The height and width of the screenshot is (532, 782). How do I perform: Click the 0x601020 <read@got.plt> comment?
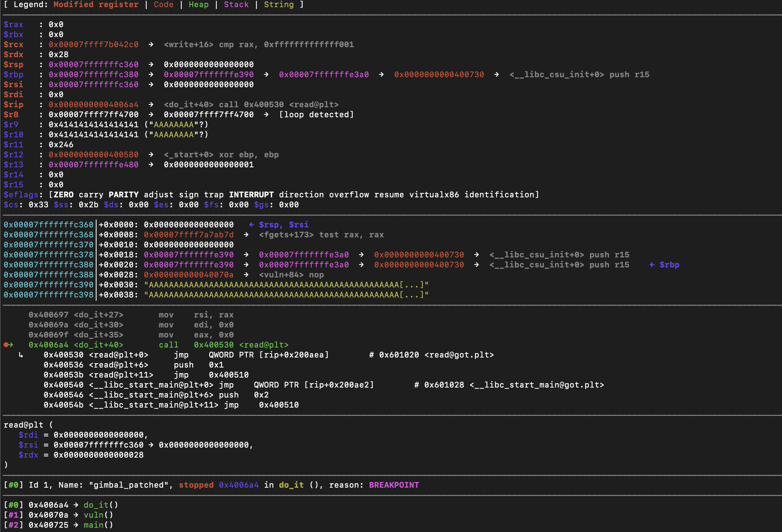[431, 355]
